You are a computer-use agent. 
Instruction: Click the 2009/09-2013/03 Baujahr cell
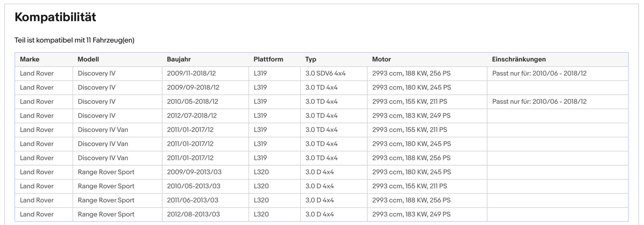[x=193, y=172]
